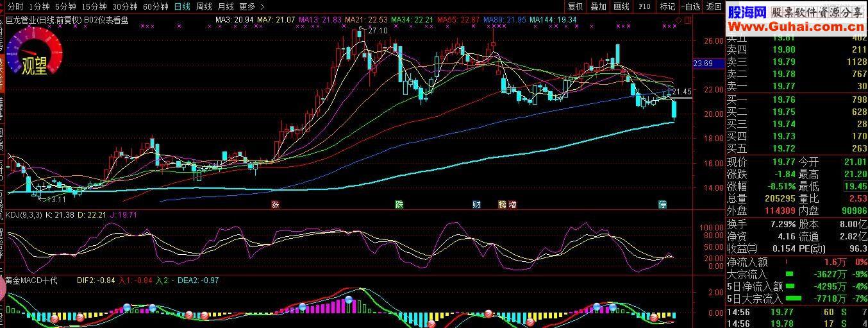Open the 画线 drawing tools button
The width and height of the screenshot is (868, 328).
[621, 6]
